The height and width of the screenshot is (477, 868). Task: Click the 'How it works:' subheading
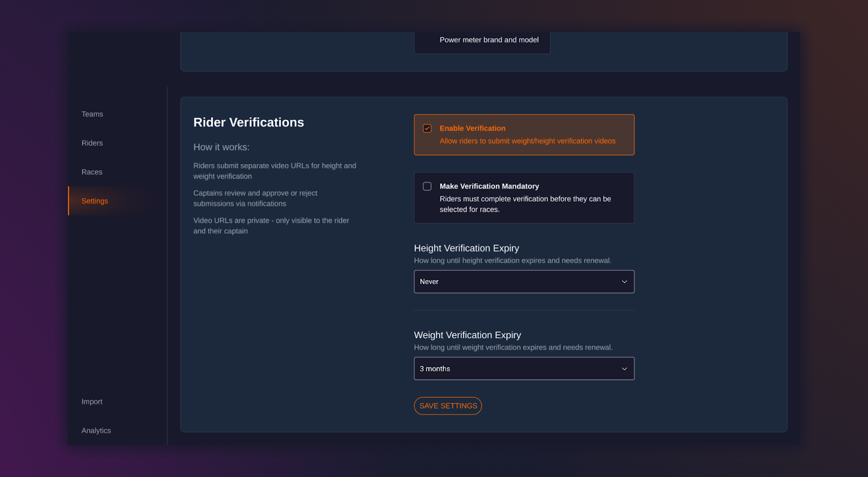tap(221, 147)
